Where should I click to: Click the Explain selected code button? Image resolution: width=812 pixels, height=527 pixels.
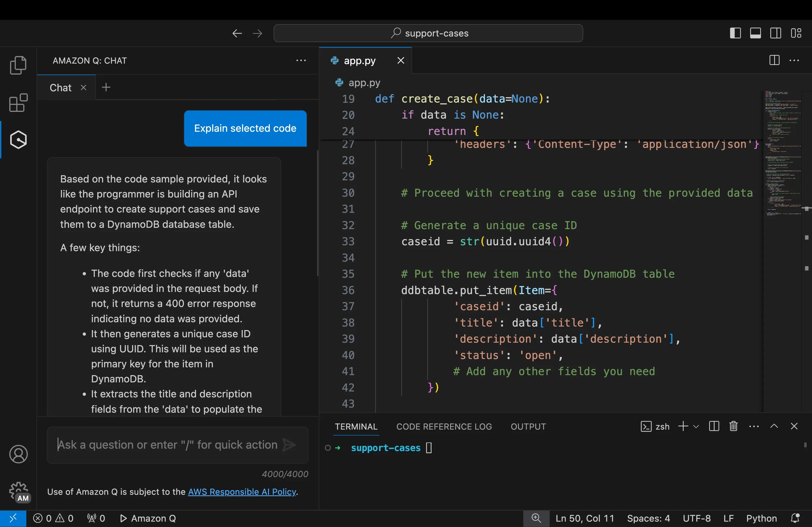(245, 129)
